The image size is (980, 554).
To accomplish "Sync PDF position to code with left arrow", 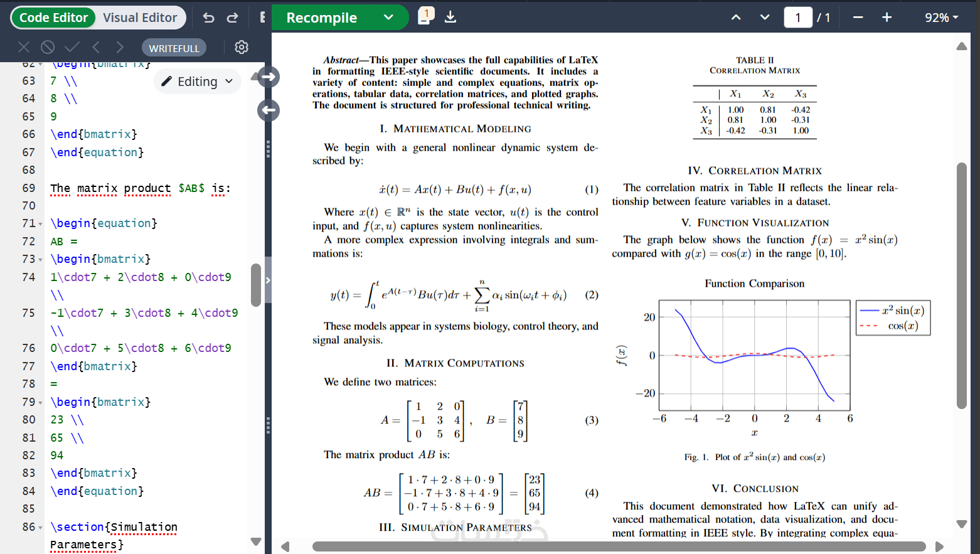I will 269,110.
